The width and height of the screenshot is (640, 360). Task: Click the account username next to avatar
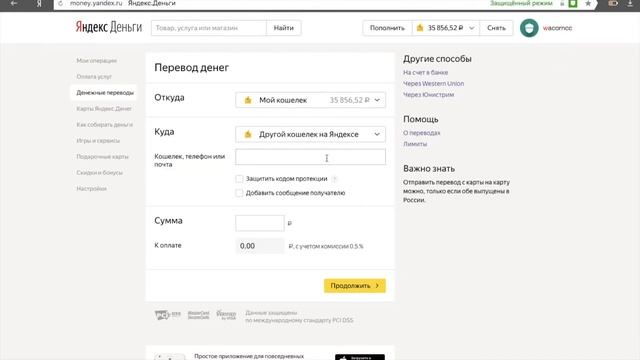click(557, 28)
